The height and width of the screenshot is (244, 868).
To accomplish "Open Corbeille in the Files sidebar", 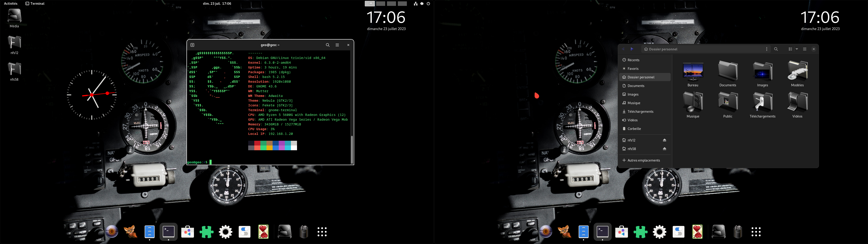I will pyautogui.click(x=645, y=129).
